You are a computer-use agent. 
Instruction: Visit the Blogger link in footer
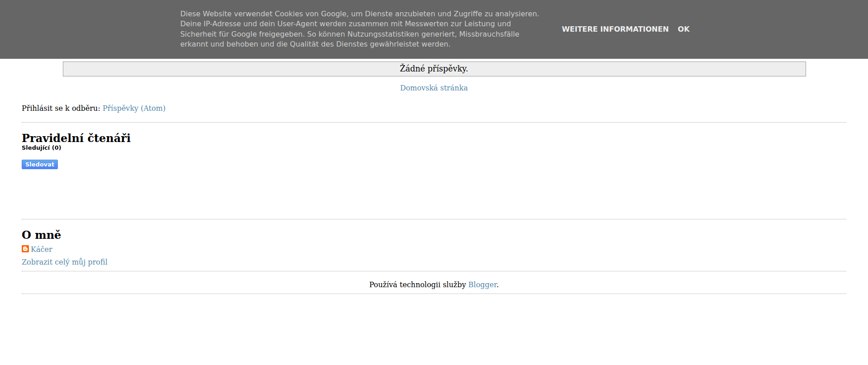(x=482, y=284)
